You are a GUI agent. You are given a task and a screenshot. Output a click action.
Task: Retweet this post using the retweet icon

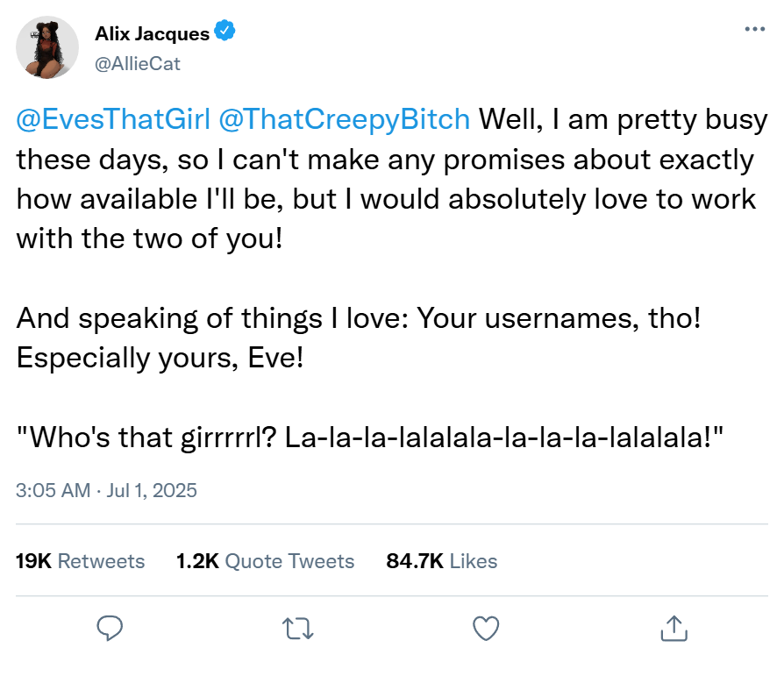click(x=297, y=627)
